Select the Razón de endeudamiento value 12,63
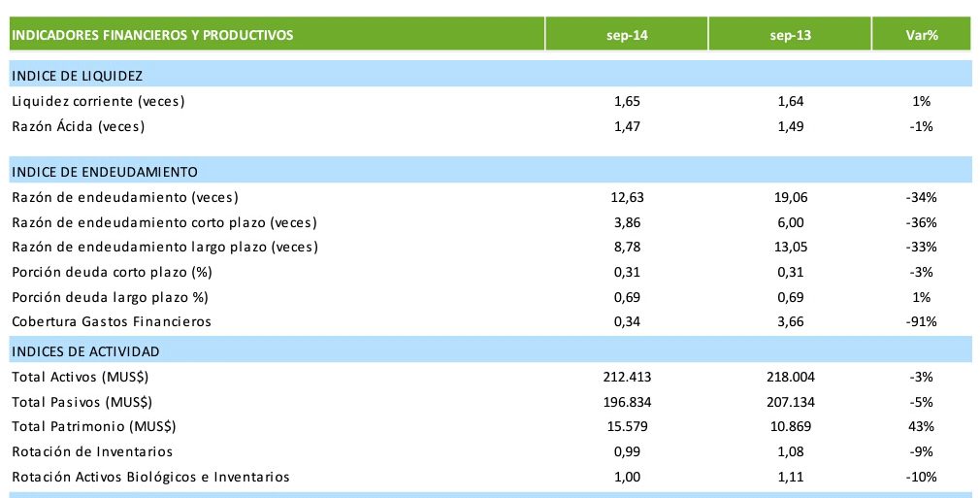The image size is (980, 498). [629, 197]
